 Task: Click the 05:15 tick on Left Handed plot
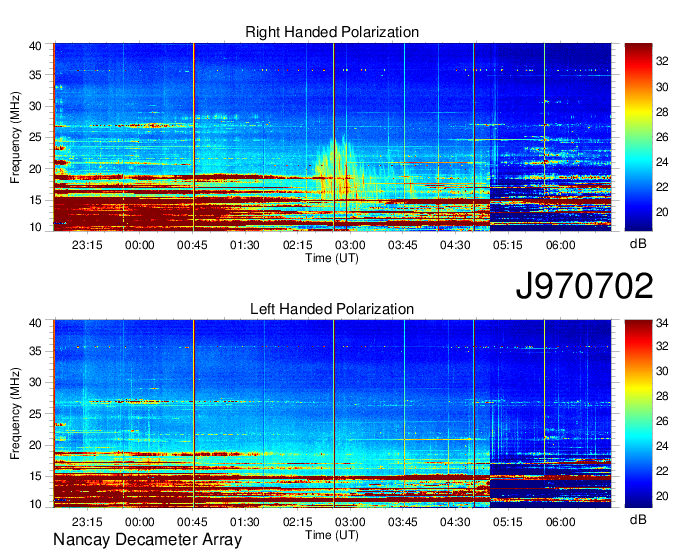pos(508,522)
